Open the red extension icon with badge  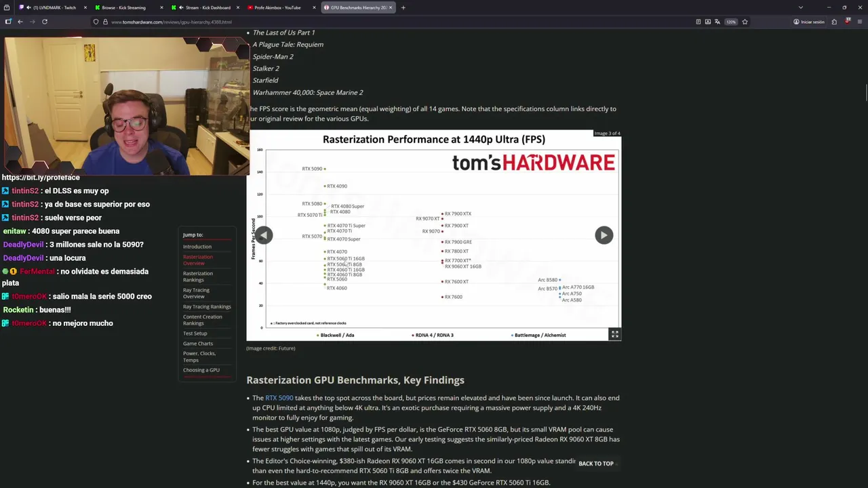click(x=848, y=22)
